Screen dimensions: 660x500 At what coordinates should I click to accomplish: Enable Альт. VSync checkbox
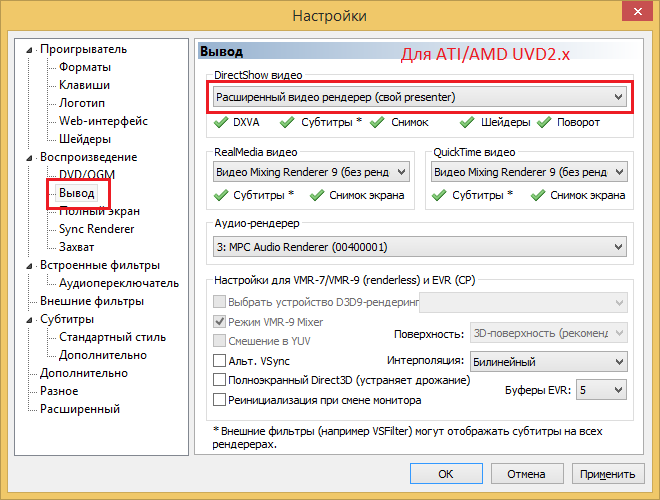pos(219,361)
